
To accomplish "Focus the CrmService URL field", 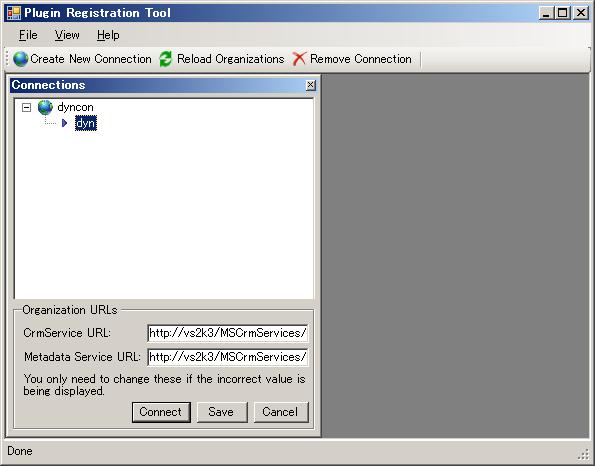I will click(228, 333).
